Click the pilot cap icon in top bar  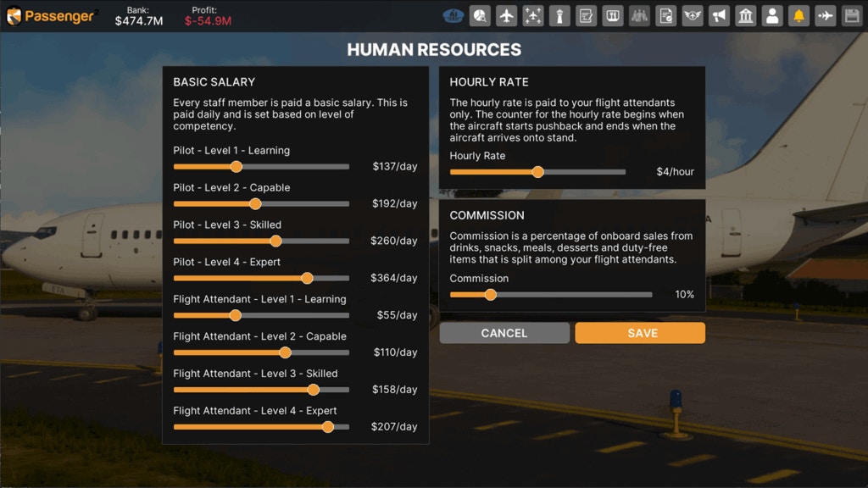point(453,15)
